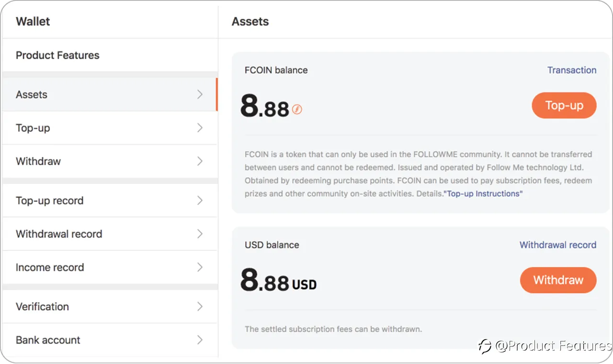Click the FCOIN coin icon beside 8.88
The width and height of the screenshot is (613, 364).
[x=297, y=110]
